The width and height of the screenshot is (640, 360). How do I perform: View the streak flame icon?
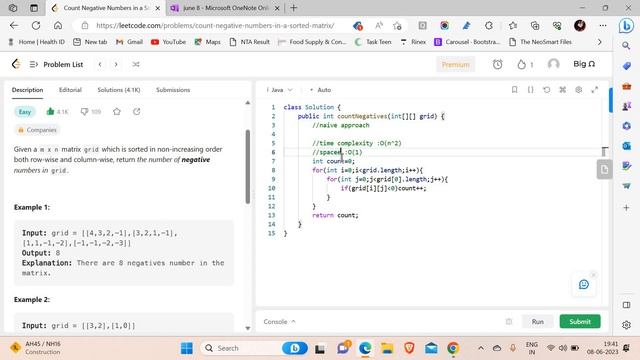click(x=521, y=64)
